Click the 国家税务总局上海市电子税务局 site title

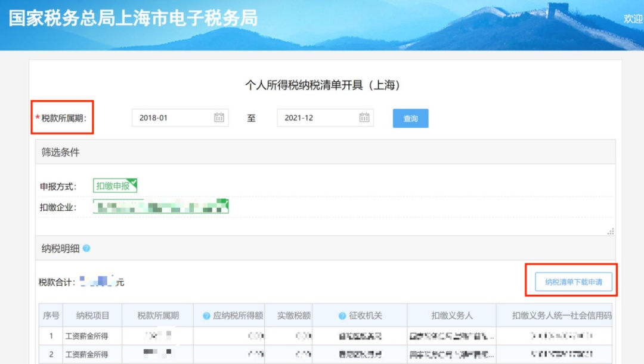(133, 18)
